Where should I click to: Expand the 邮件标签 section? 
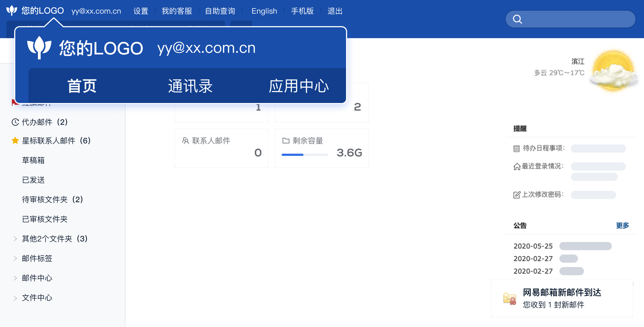coord(15,258)
